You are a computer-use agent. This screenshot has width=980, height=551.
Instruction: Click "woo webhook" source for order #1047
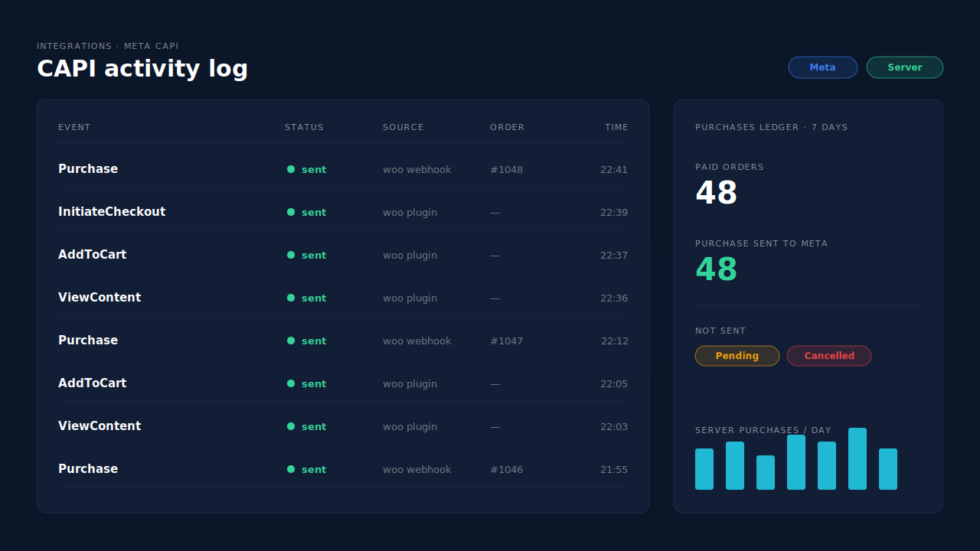click(x=417, y=341)
